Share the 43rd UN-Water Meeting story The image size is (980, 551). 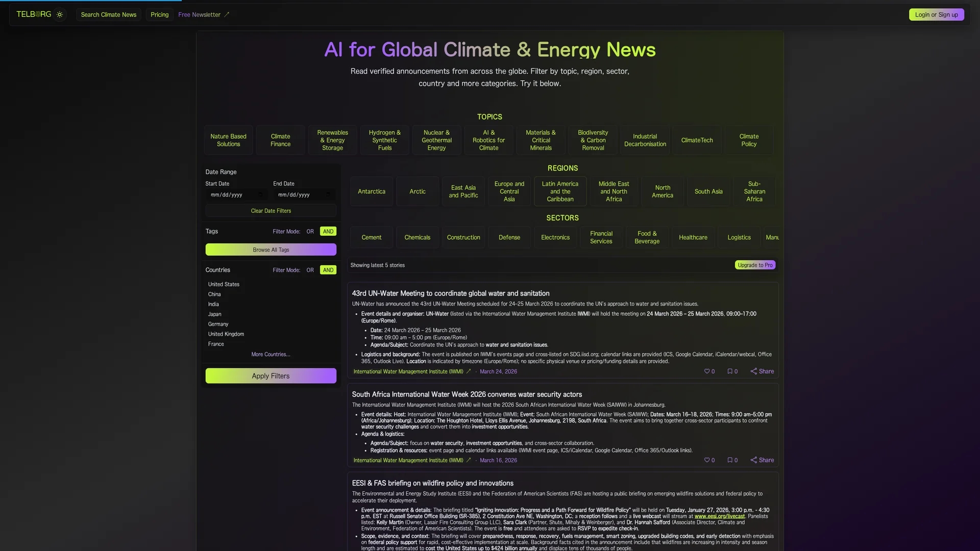click(x=762, y=371)
